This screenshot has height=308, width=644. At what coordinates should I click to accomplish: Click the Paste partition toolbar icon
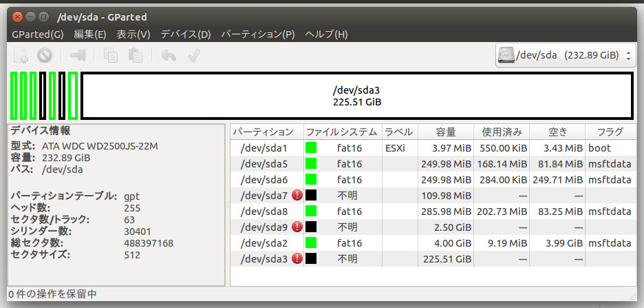[135, 54]
